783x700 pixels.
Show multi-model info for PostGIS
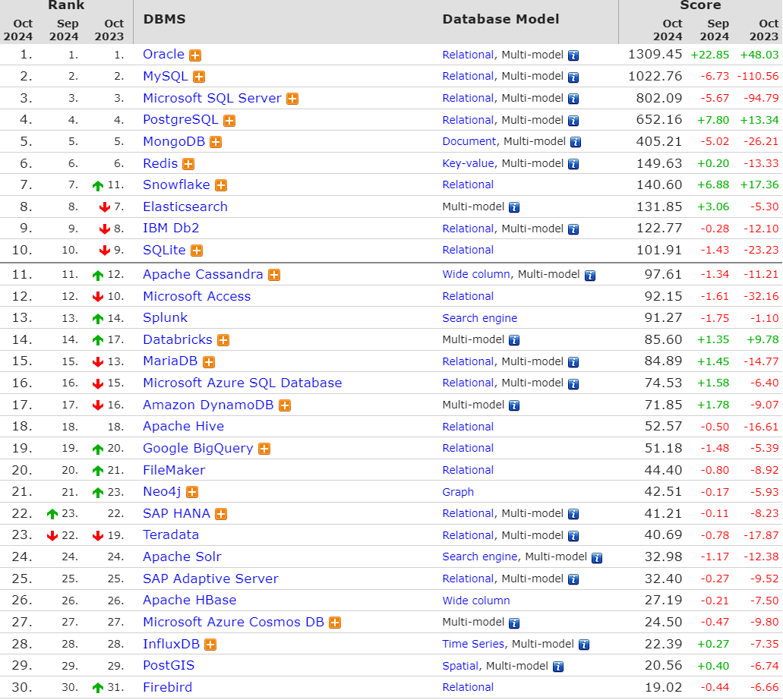tap(558, 667)
